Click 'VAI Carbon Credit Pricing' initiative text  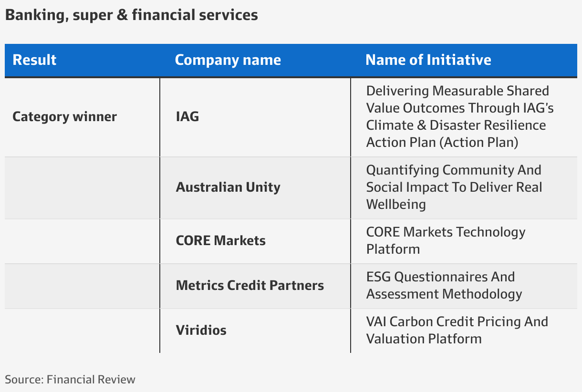coord(457,330)
